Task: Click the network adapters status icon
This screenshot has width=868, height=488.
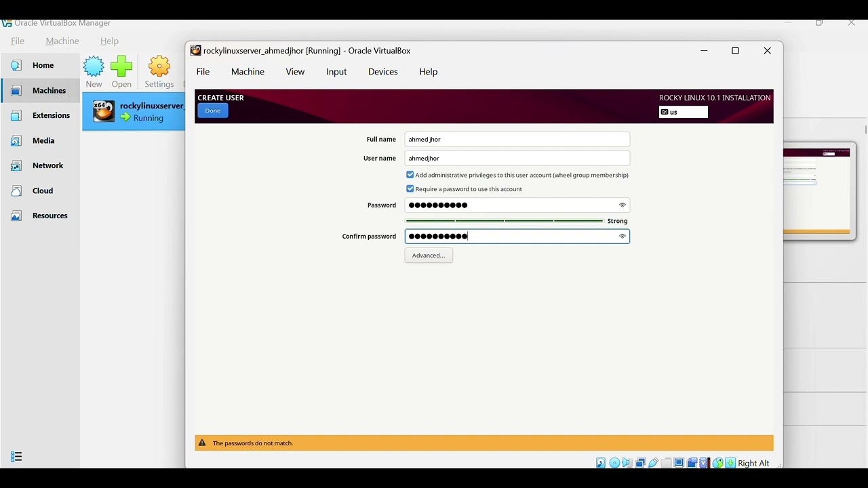Action: pyautogui.click(x=640, y=463)
